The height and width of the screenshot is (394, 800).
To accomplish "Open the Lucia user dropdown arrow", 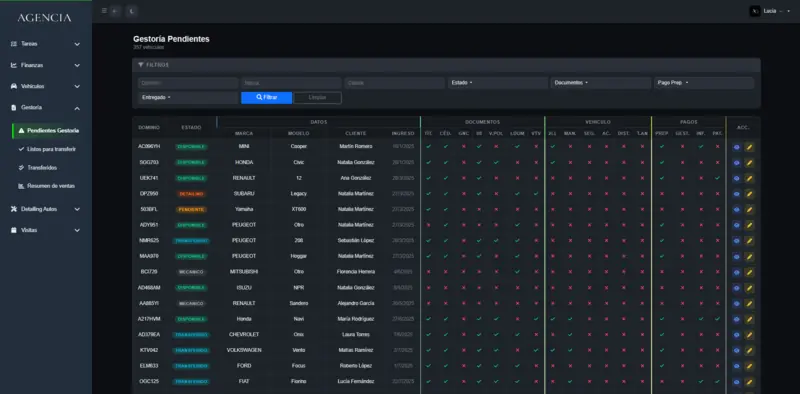I will pyautogui.click(x=788, y=11).
